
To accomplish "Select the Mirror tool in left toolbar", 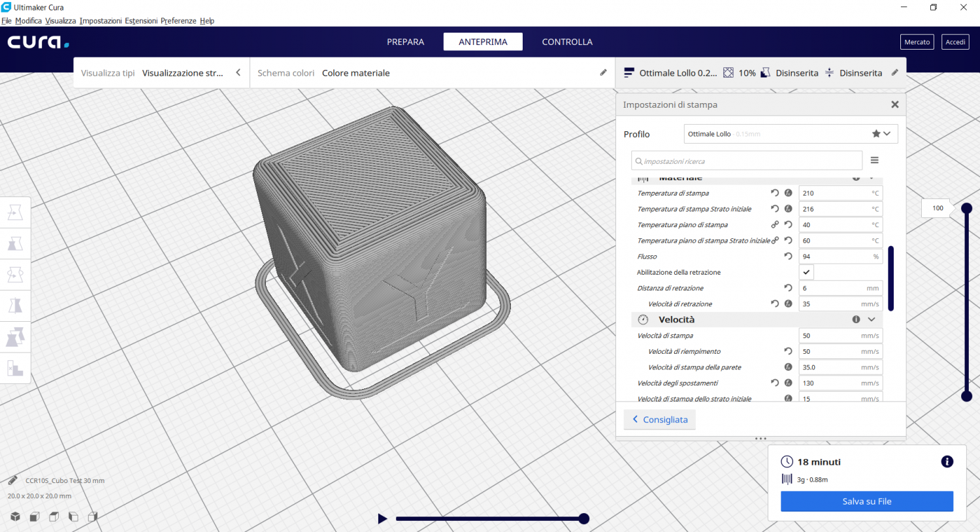I will coord(15,305).
